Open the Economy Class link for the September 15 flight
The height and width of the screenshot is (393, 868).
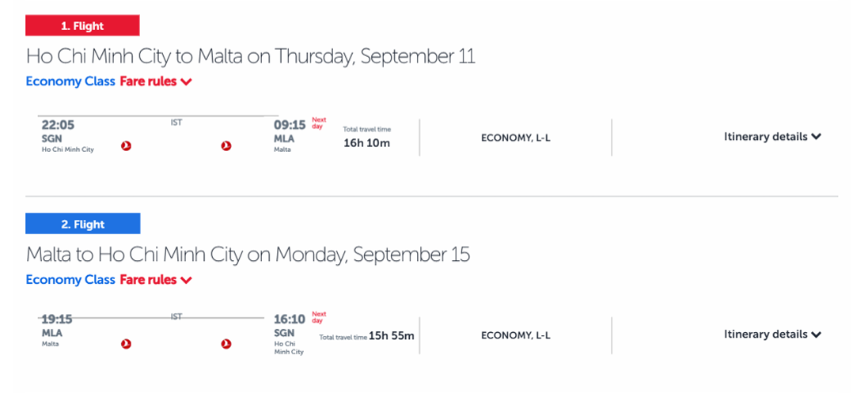click(x=70, y=279)
